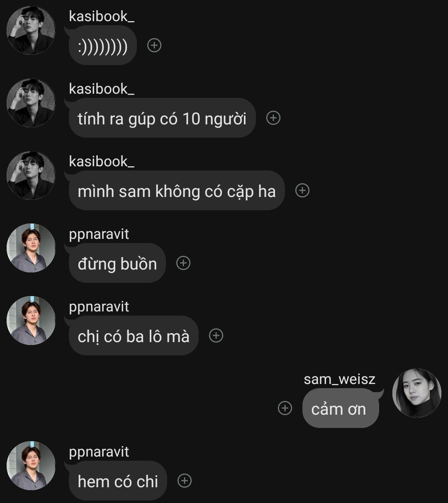Select the "hem có chi" message bubble
Screen dimensions: 448x503
(x=118, y=481)
